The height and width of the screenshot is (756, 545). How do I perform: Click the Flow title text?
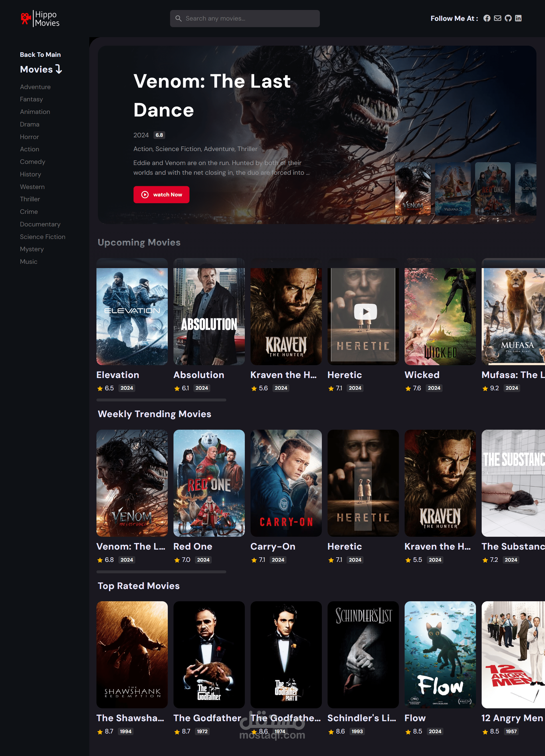(415, 718)
